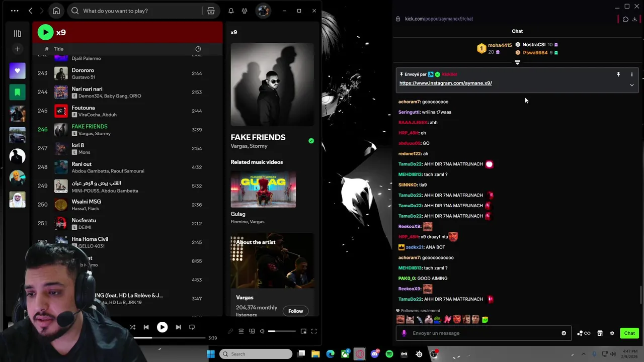Image resolution: width=644 pixels, height=362 pixels.
Task: Open browser downloads icon in Kick window
Action: (635, 19)
